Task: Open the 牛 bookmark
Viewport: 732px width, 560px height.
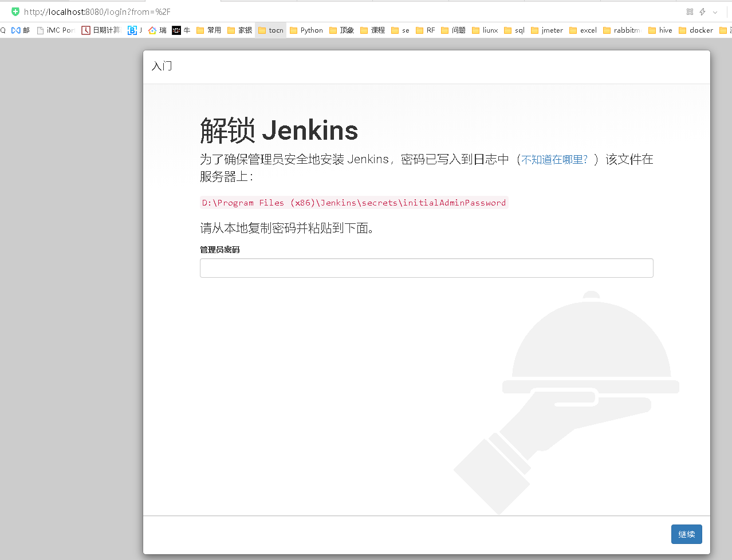Action: 182,30
